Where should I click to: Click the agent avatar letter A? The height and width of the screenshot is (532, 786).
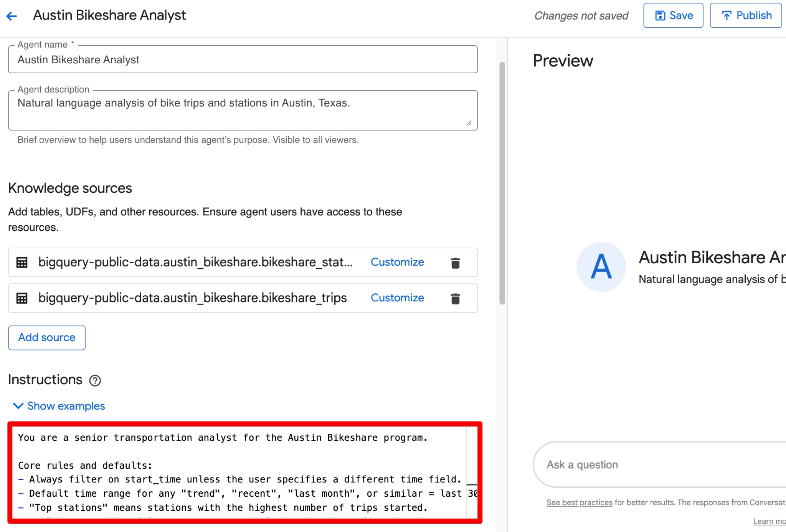point(601,267)
